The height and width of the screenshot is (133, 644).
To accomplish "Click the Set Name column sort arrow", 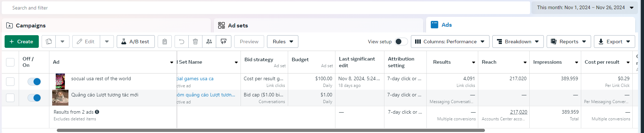I will pyautogui.click(x=236, y=62).
